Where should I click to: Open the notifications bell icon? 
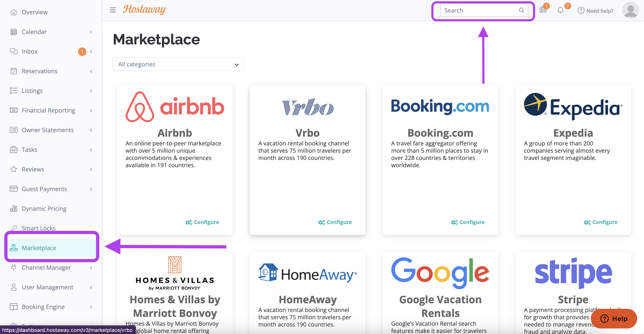pos(561,10)
